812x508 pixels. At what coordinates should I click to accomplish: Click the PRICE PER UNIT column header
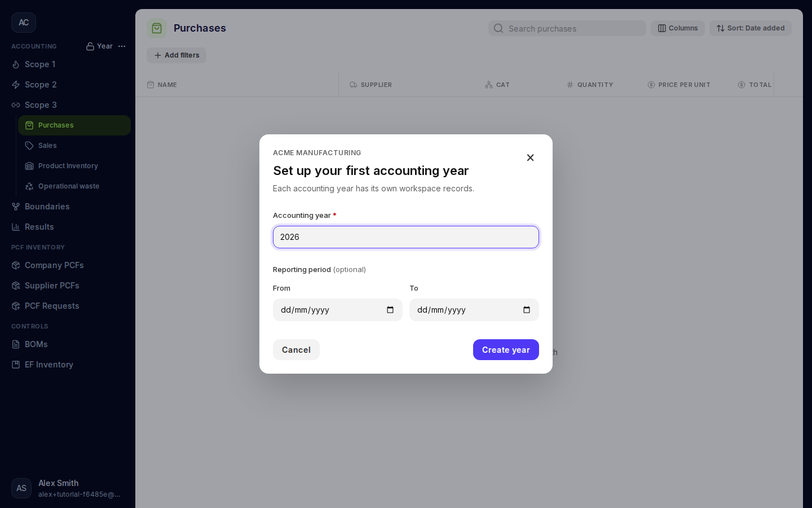pyautogui.click(x=679, y=85)
